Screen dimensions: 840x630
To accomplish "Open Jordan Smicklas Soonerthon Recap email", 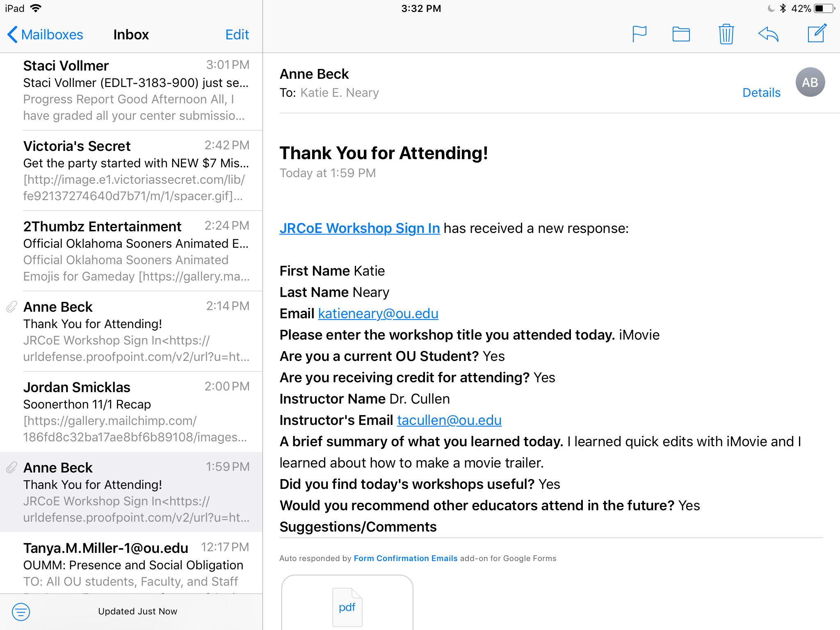I will pos(135,412).
